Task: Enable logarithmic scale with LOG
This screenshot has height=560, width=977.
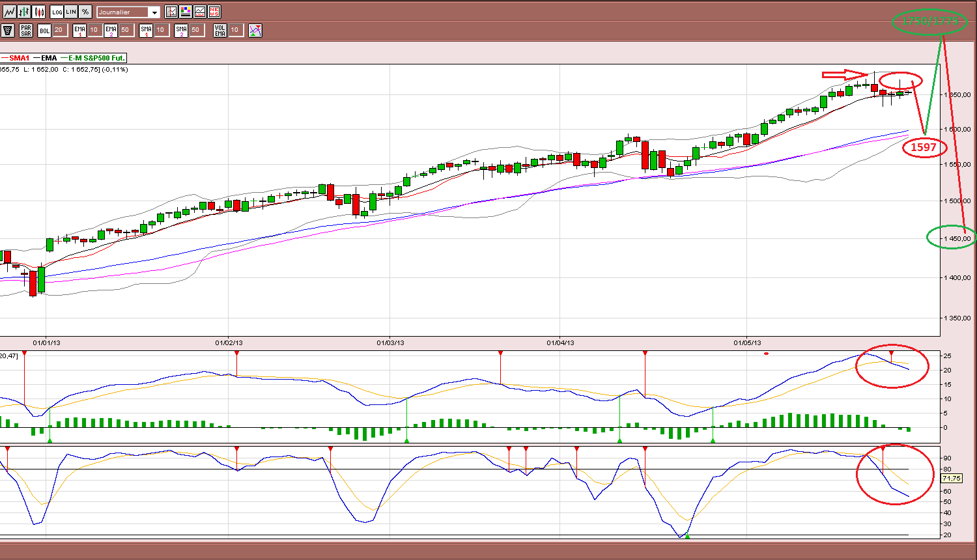Action: pyautogui.click(x=57, y=12)
